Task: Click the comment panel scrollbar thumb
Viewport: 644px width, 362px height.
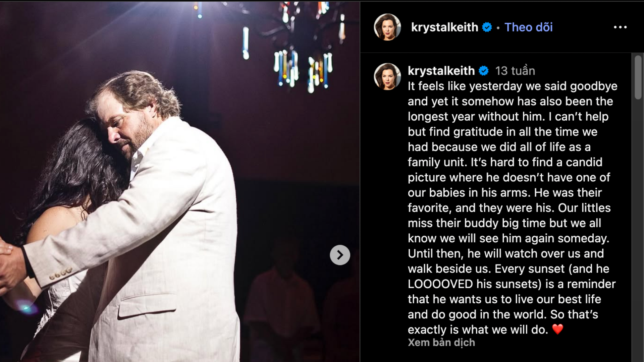Action: pyautogui.click(x=638, y=77)
